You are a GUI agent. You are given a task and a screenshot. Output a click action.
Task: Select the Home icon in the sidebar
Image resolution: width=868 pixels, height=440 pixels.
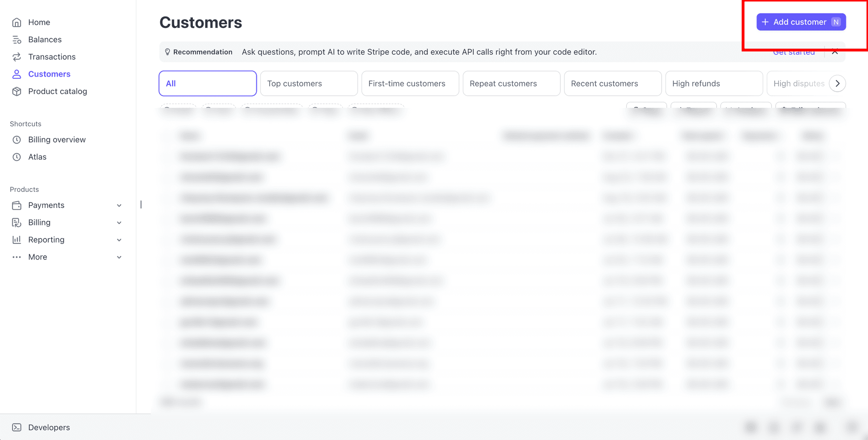(x=17, y=22)
